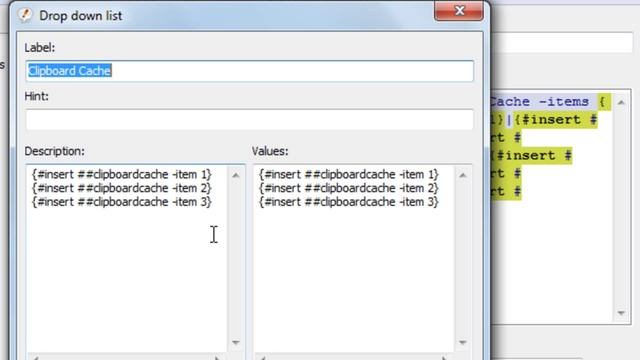Click the Description label
The height and width of the screenshot is (360, 640).
55,151
